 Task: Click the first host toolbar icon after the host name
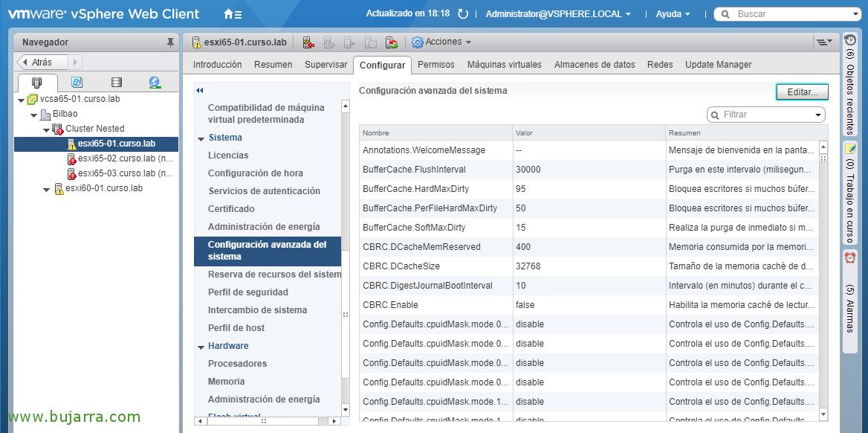(309, 42)
